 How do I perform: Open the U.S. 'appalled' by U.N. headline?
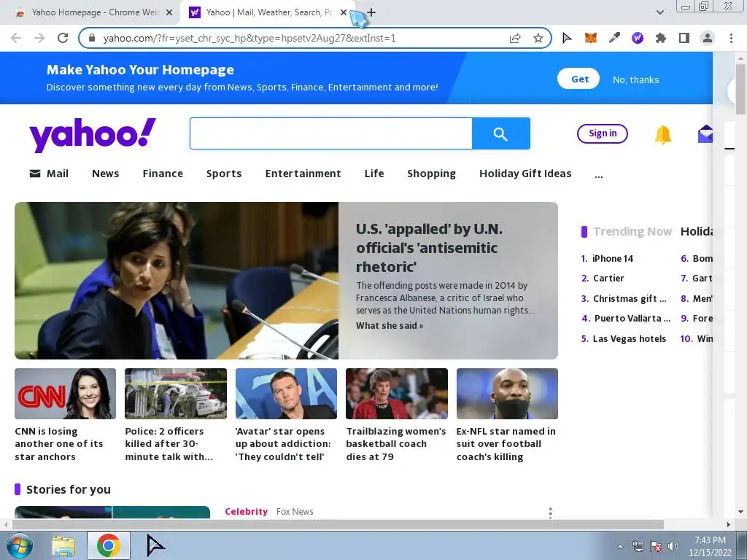[x=429, y=248]
